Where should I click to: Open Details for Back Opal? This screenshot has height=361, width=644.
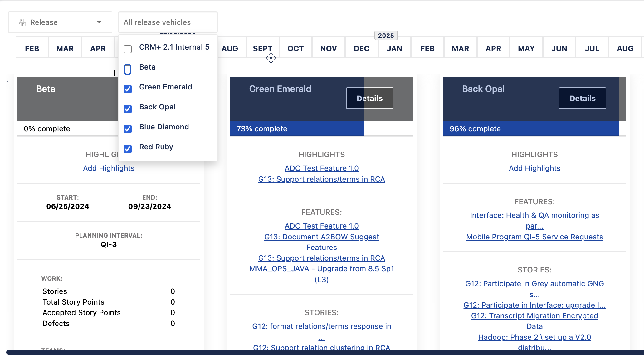(x=582, y=98)
